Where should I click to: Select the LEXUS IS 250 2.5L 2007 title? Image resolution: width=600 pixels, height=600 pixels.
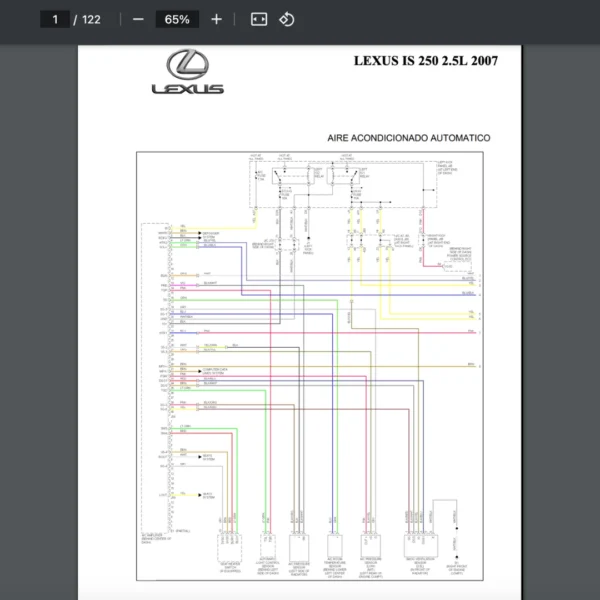point(425,60)
